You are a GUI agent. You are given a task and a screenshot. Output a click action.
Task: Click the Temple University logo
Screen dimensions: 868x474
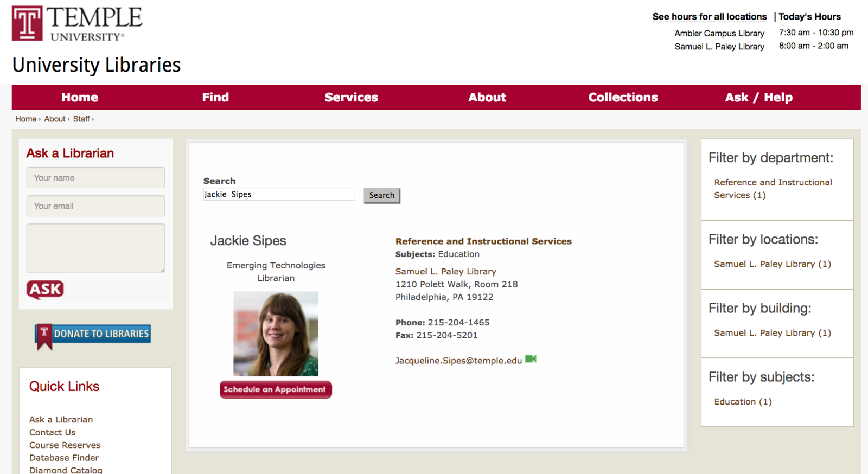click(x=77, y=24)
